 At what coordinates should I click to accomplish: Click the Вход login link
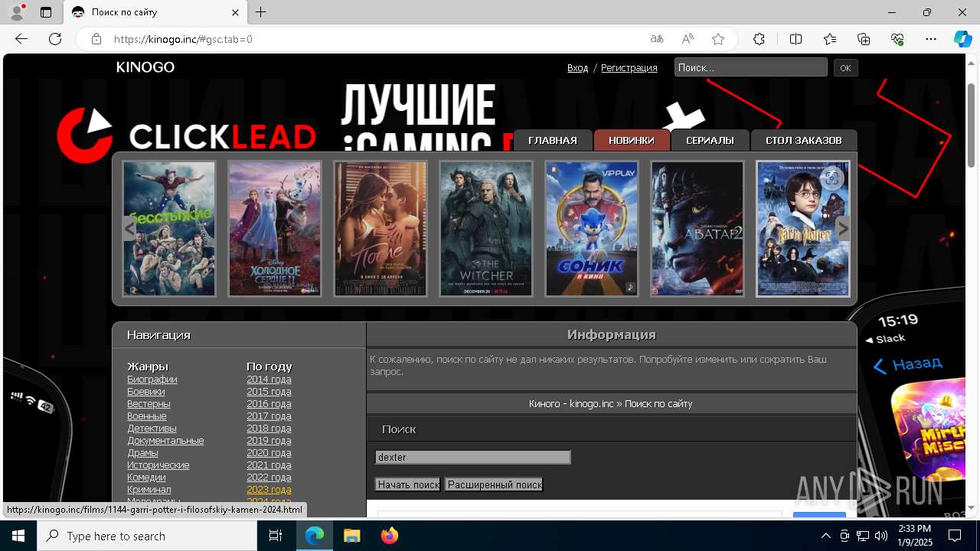[x=578, y=68]
